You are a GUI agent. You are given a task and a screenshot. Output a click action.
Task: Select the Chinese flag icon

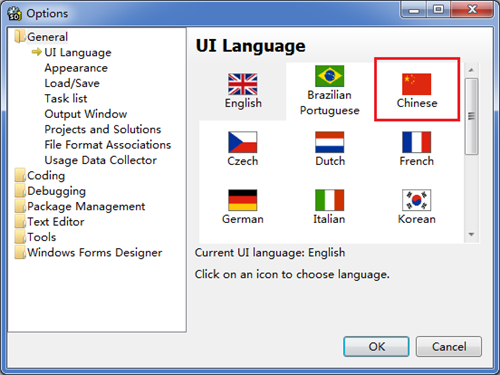click(416, 84)
